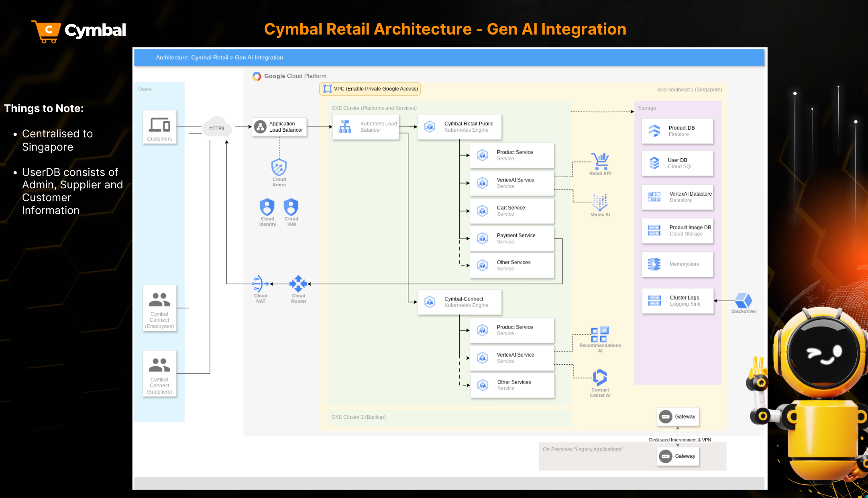Screen dimensions: 868x498
Task: Expand the Cymbal-Connect Kubernetes Engine node
Action: coord(459,302)
